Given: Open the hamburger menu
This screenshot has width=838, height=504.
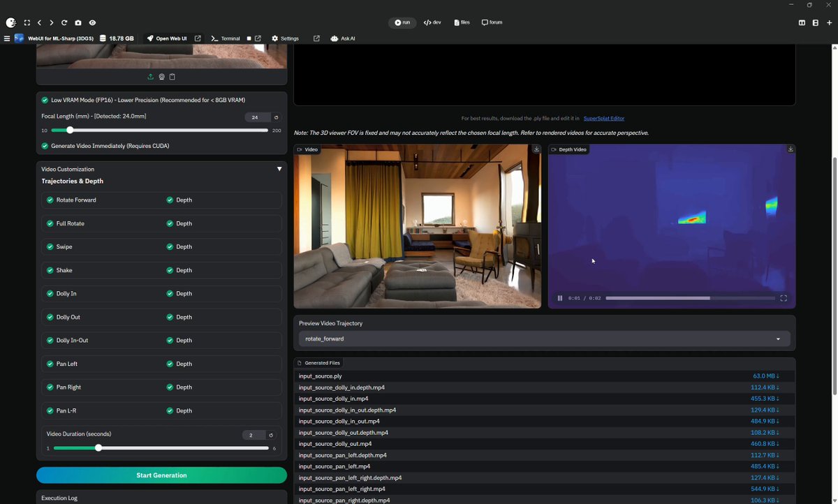Looking at the screenshot, I should [x=7, y=38].
